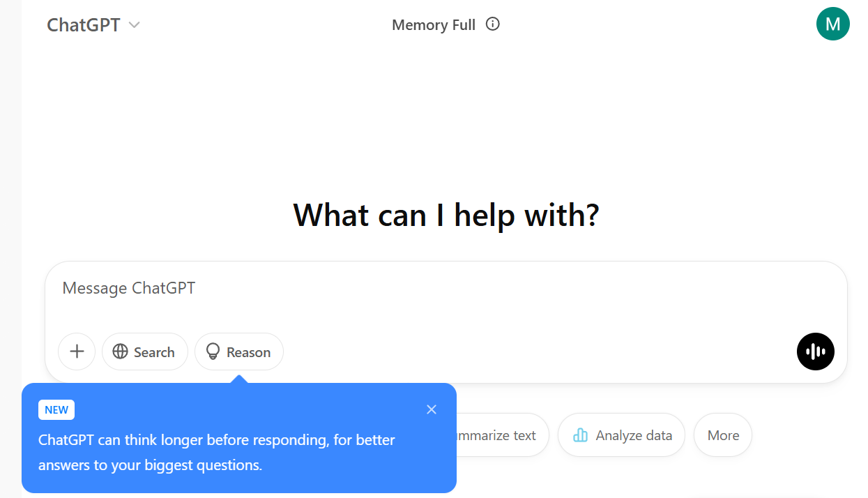
Task: Click the Memory Full info icon
Action: [x=492, y=24]
